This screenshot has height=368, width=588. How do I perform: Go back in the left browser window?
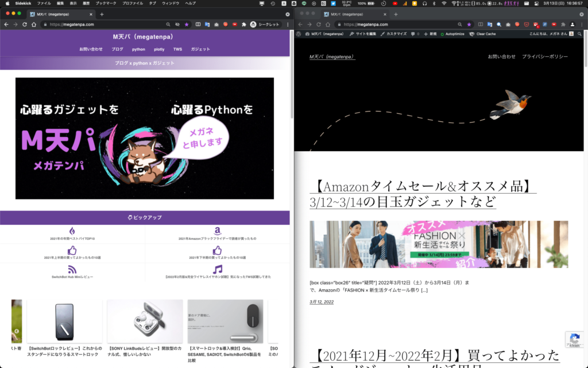(x=6, y=24)
